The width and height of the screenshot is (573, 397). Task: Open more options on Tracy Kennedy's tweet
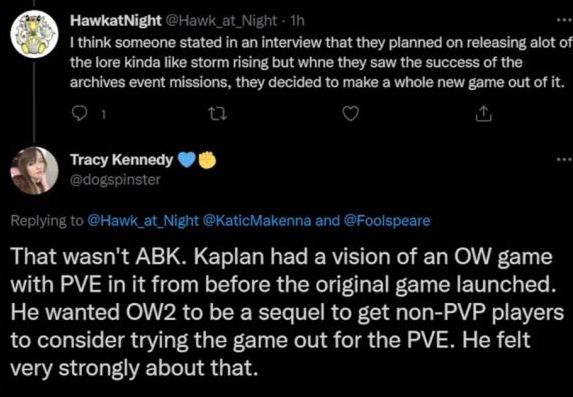tap(565, 159)
